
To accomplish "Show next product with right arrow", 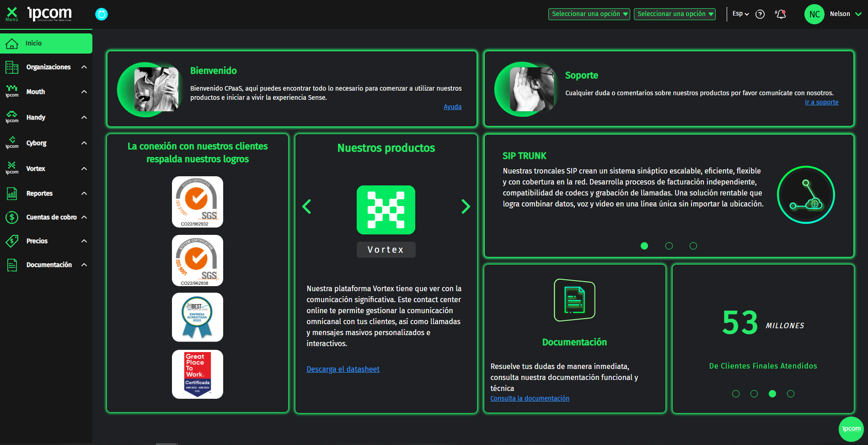I will tap(466, 206).
